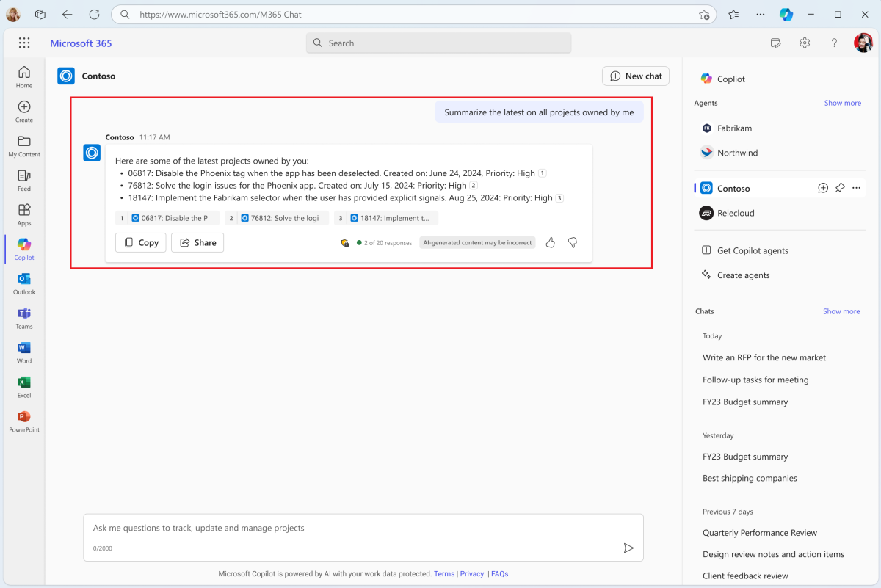The width and height of the screenshot is (881, 588).
Task: Open the Microsoft 365 app launcher grid
Action: click(24, 43)
